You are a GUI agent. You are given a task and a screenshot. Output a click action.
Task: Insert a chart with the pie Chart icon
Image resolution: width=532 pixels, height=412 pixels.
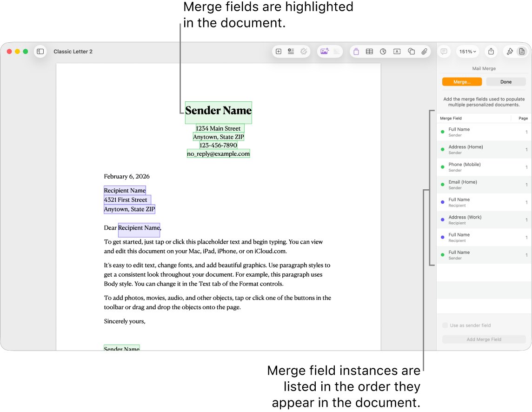click(x=383, y=52)
